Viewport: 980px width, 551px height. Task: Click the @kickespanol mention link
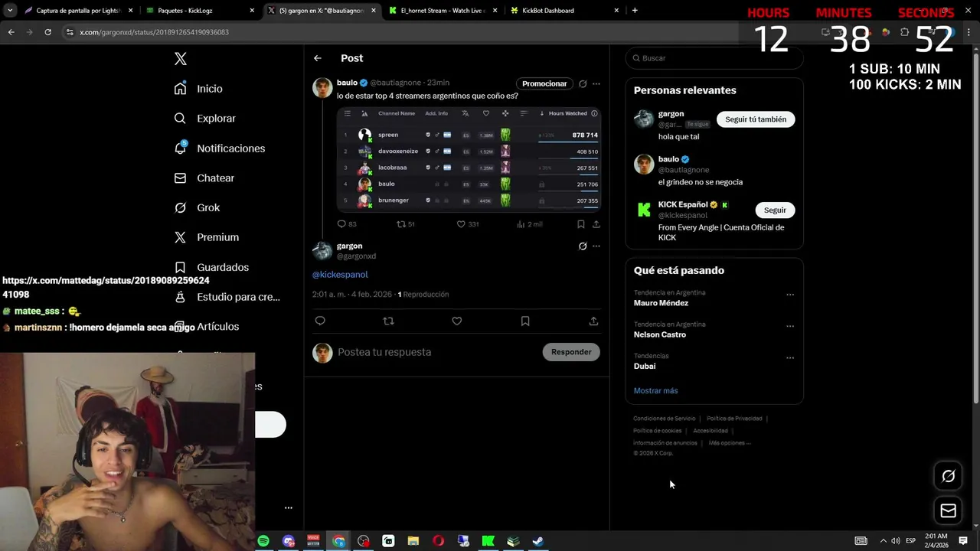340,275
